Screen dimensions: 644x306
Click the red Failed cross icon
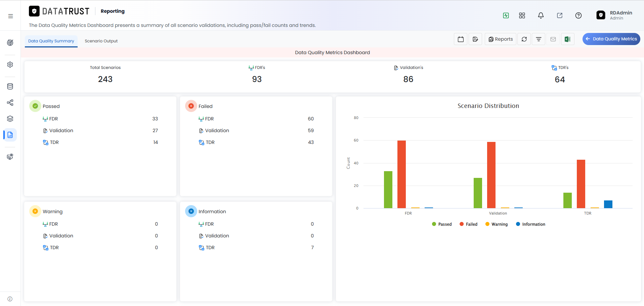[191, 106]
